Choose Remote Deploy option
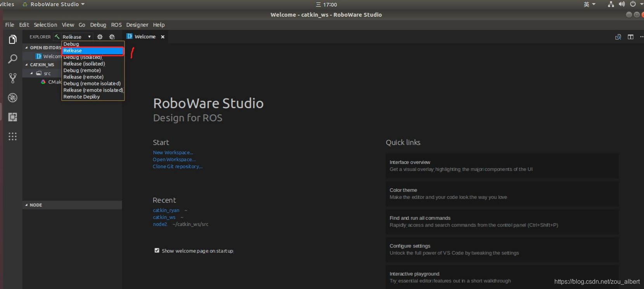644x289 pixels. click(x=93, y=97)
